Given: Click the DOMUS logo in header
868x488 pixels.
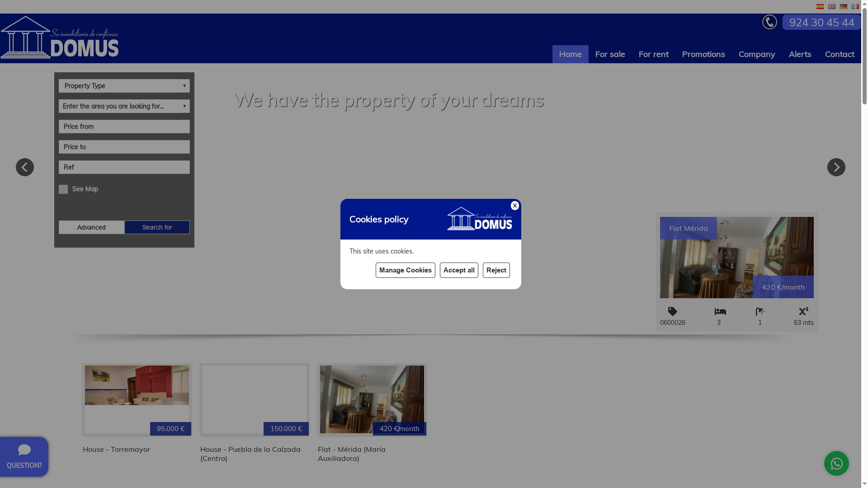Looking at the screenshot, I should point(60,38).
